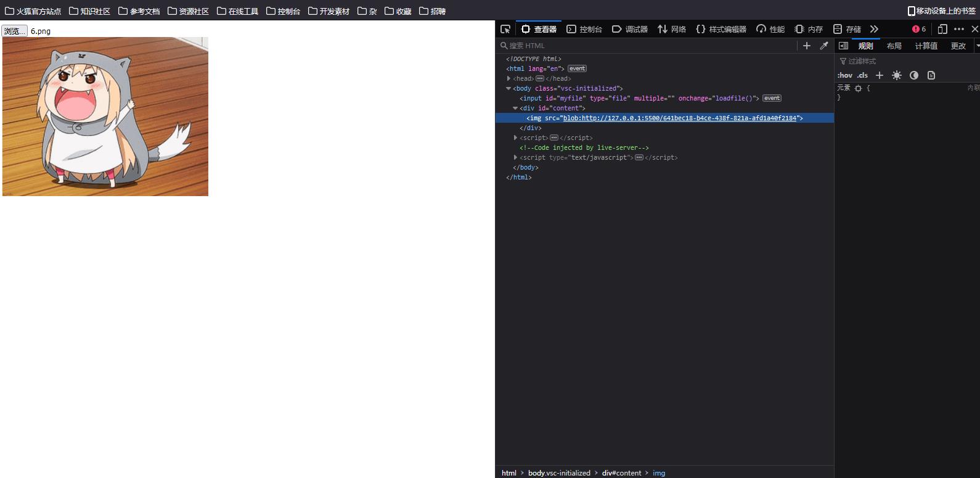980x478 pixels.
Task: Focus the 搜索 HTML search field
Action: [647, 46]
